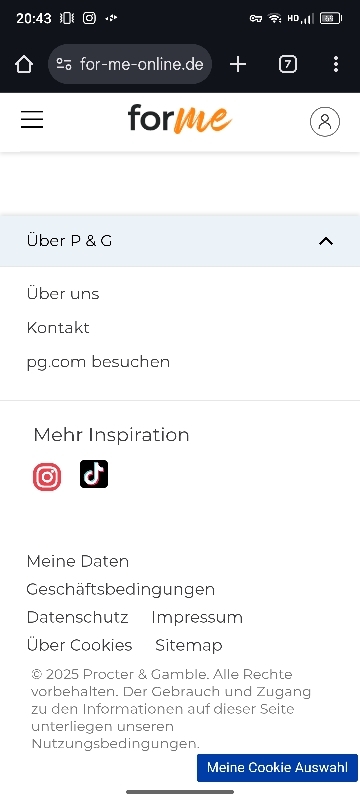Open the Datenschutz link

pos(78,617)
